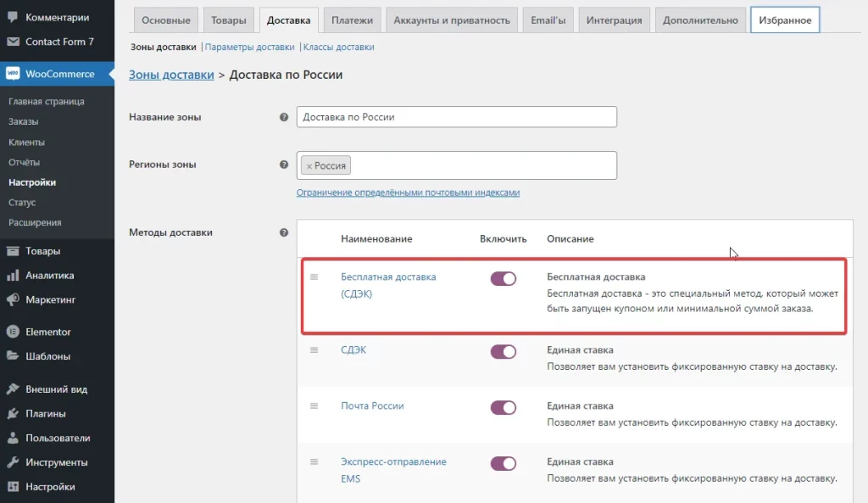
Task: Disable the Почта России shipping method
Action: click(504, 407)
